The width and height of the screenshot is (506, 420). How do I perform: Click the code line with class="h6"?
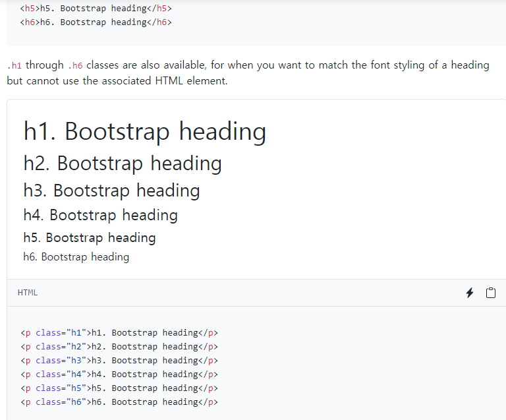[119, 402]
